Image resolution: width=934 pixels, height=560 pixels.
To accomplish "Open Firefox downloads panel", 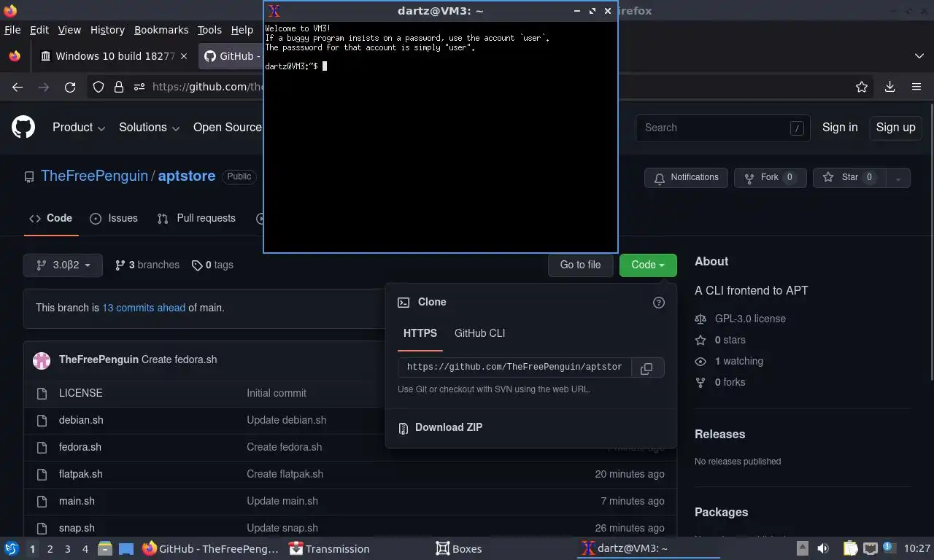I will click(889, 87).
